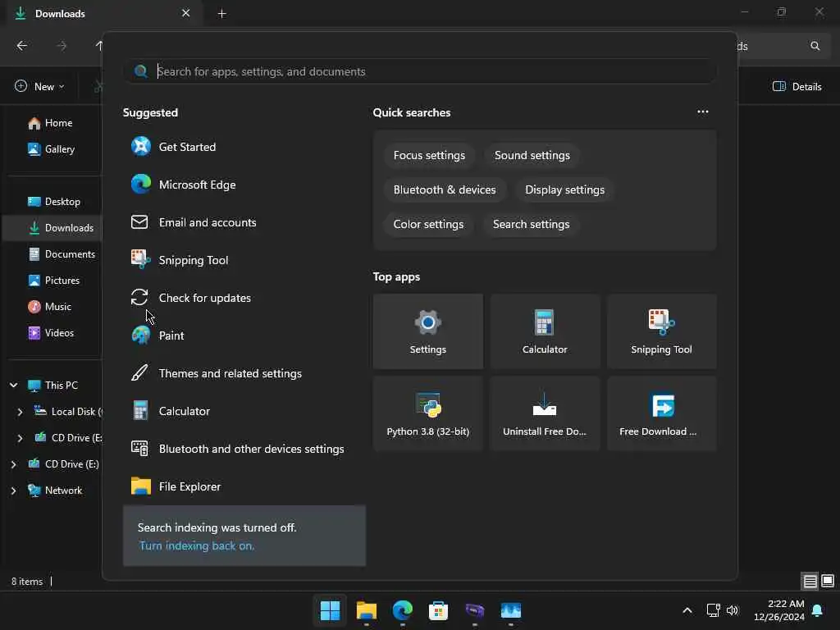Screen dimensions: 840x630
Task: Open Microsoft Edge from the taskbar
Action: point(402,610)
